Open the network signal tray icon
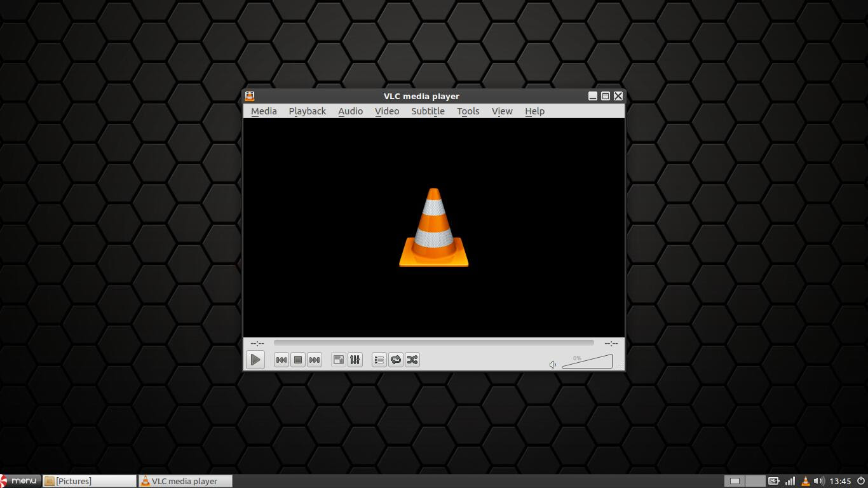The height and width of the screenshot is (488, 868). 790,481
